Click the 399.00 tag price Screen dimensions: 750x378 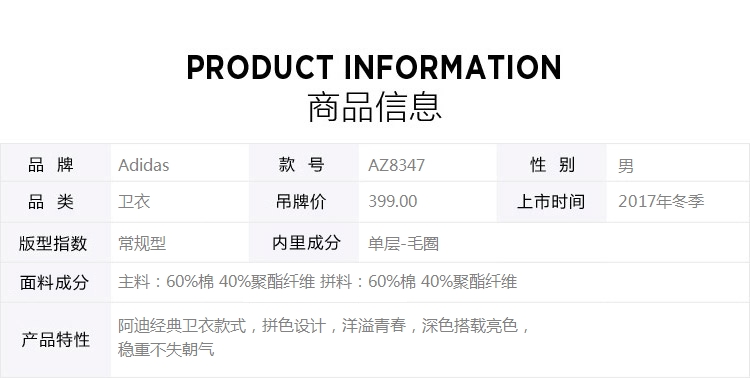393,201
